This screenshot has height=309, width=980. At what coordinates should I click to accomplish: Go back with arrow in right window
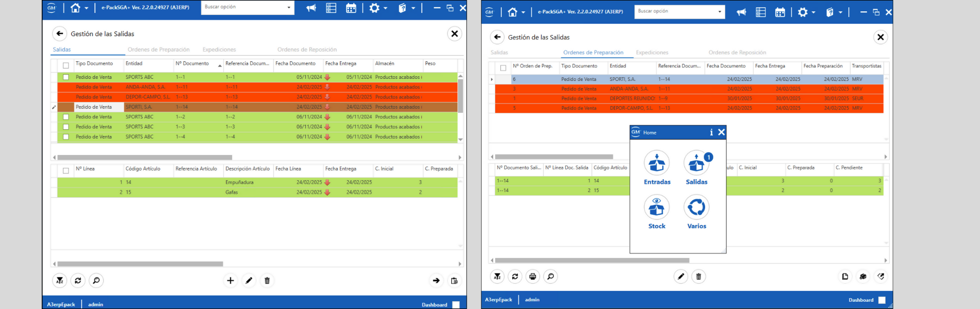pyautogui.click(x=497, y=37)
